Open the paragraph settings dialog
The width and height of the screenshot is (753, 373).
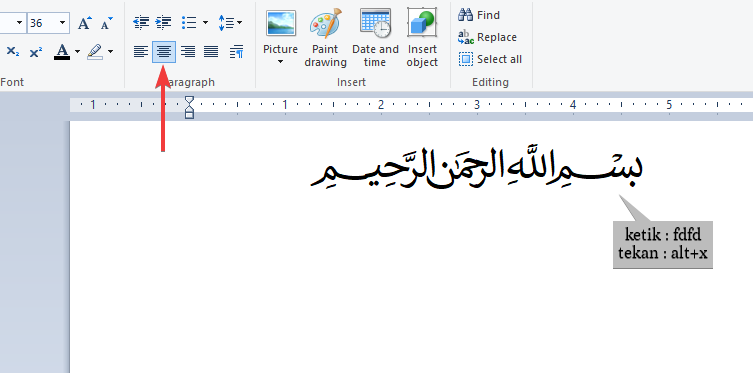coord(236,51)
